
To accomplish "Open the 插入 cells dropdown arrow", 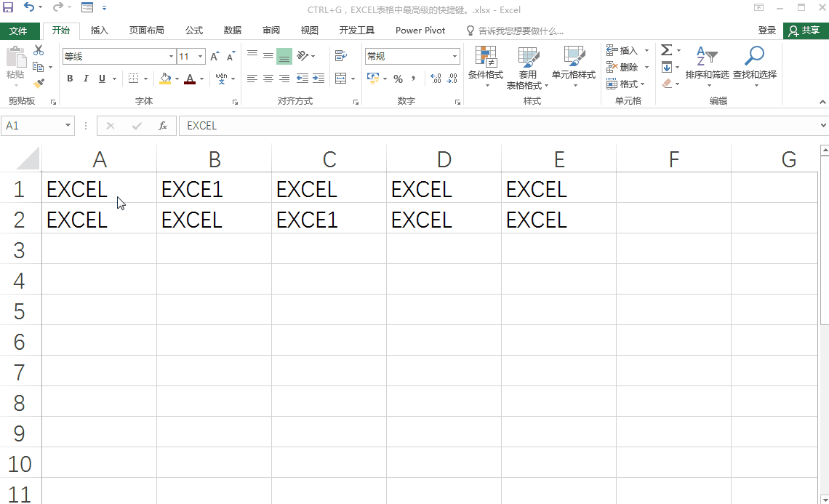I will pos(646,51).
